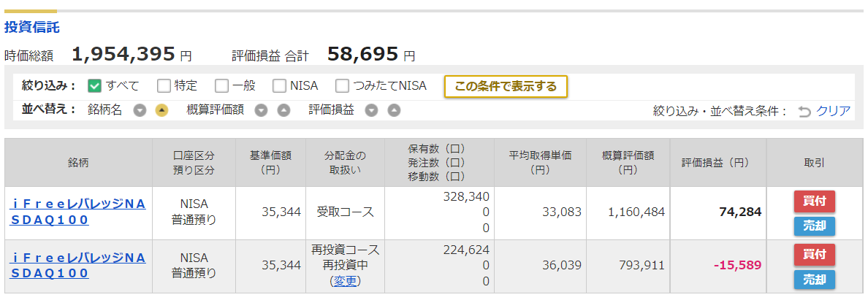Image resolution: width=868 pixels, height=300 pixels.
Task: Click 分配金の取扱い column header
Action: tap(346, 163)
